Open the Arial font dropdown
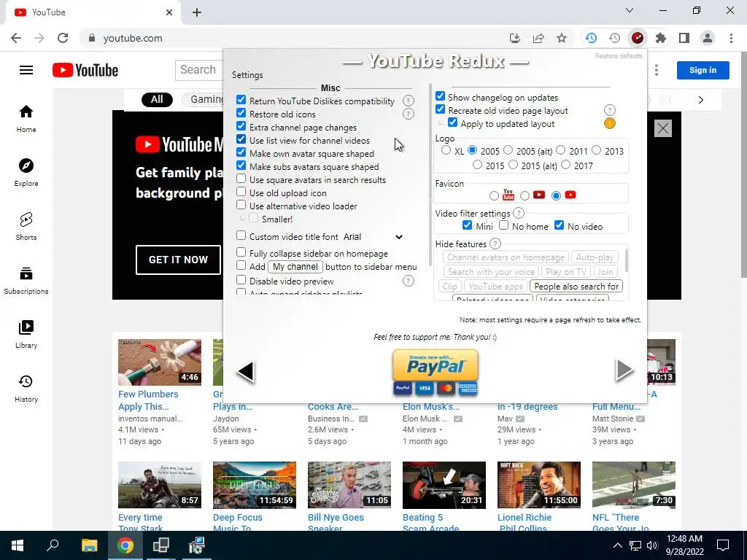 pos(373,237)
